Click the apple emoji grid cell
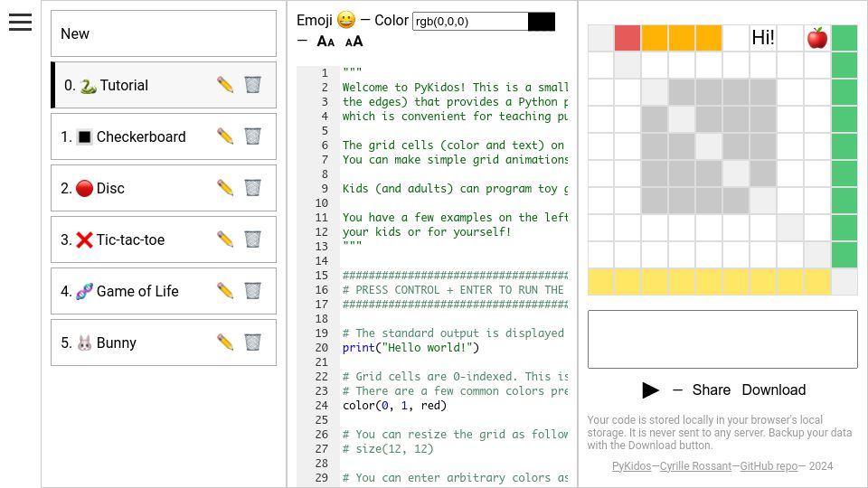Screen dimensions: 868x488 pyautogui.click(x=817, y=38)
